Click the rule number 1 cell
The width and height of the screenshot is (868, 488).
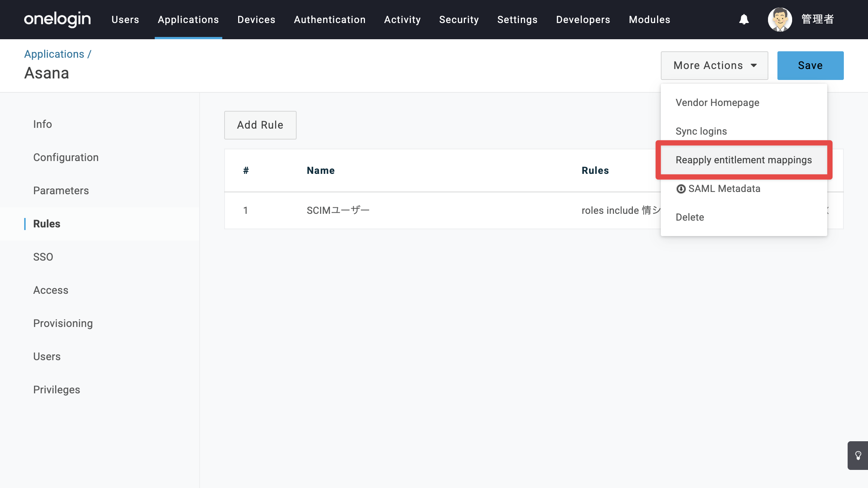coord(246,210)
